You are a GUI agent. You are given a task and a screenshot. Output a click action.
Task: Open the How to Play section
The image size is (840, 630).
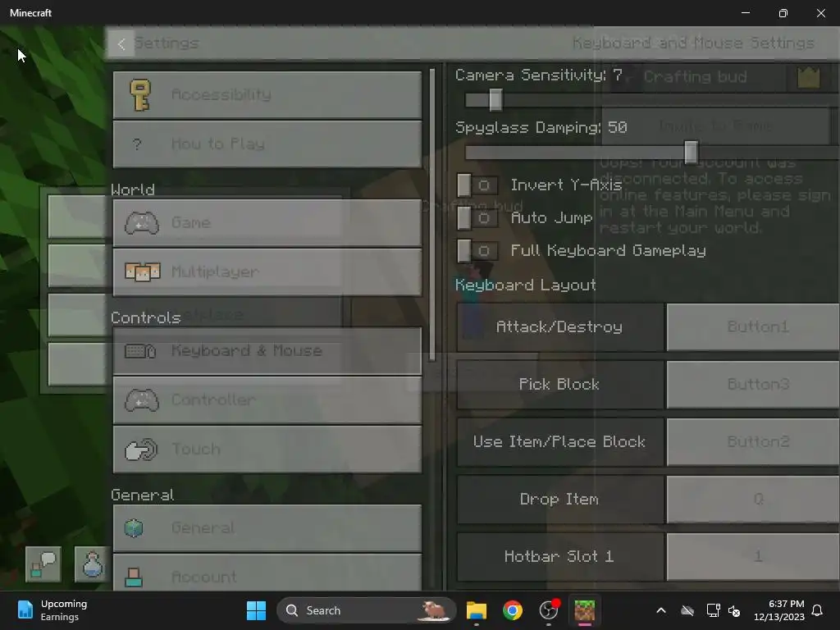(x=267, y=144)
